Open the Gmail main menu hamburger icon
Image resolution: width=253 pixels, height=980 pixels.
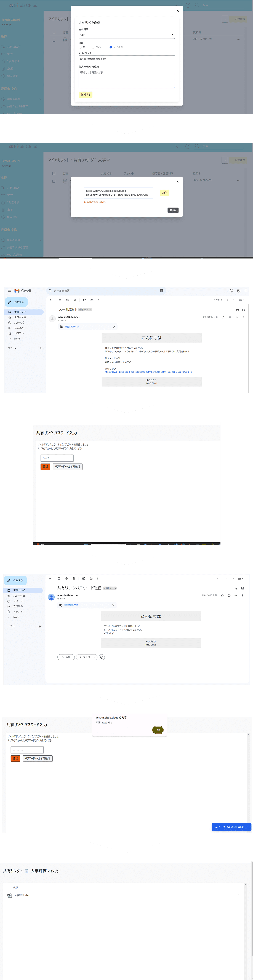click(9, 291)
